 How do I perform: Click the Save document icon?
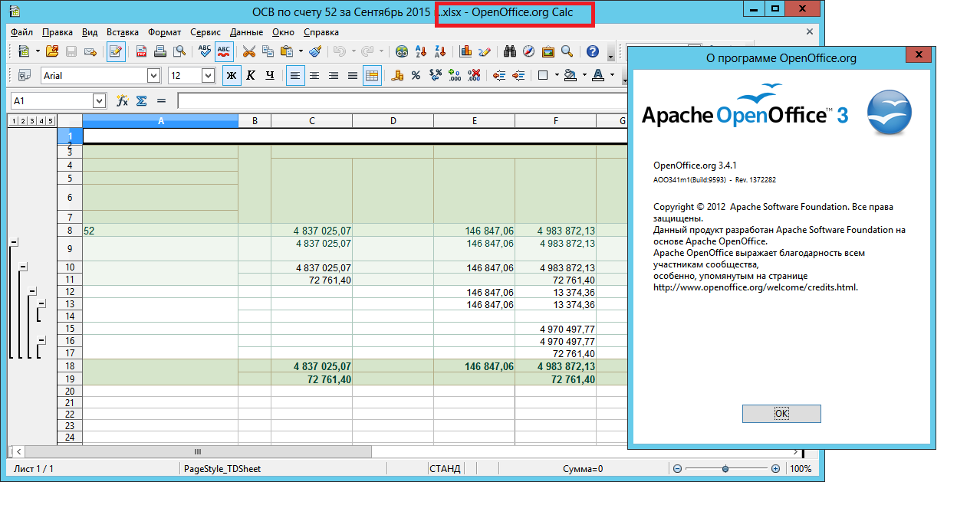coord(71,51)
